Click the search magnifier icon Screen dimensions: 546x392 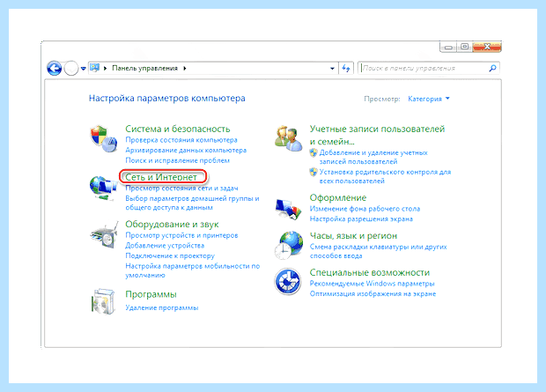[x=493, y=68]
